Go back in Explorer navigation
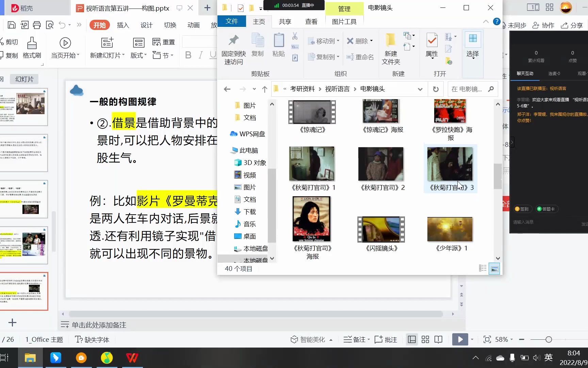Image resolution: width=588 pixels, height=368 pixels. (x=227, y=89)
